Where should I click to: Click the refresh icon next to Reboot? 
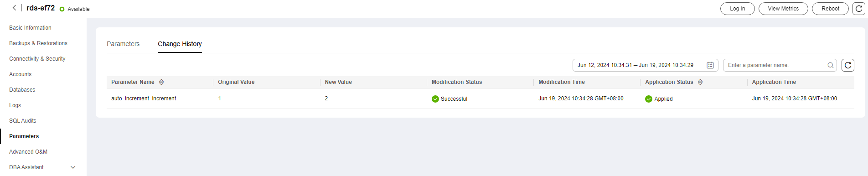point(859,9)
